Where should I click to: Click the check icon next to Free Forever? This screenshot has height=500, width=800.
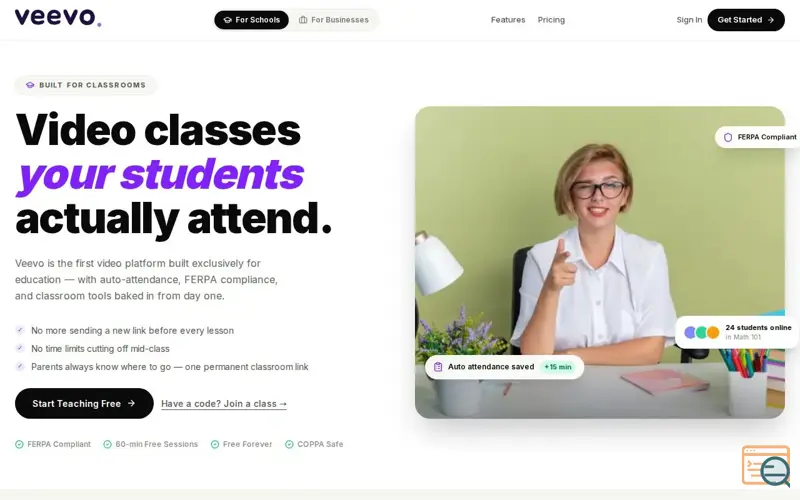click(215, 444)
